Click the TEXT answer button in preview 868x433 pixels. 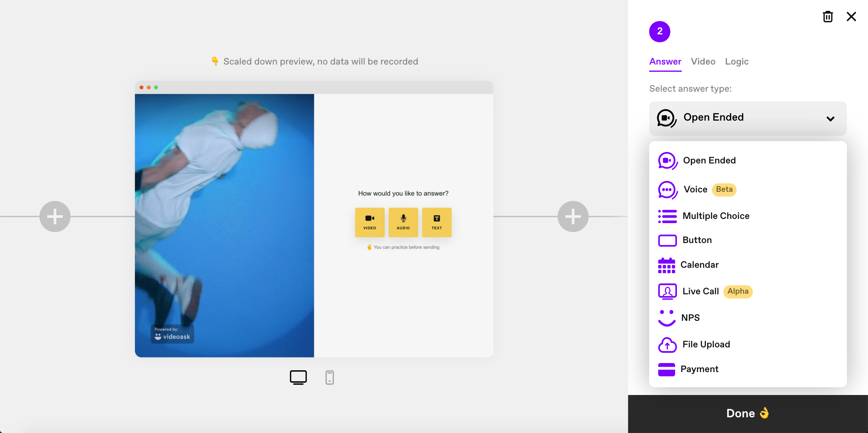[x=437, y=222]
